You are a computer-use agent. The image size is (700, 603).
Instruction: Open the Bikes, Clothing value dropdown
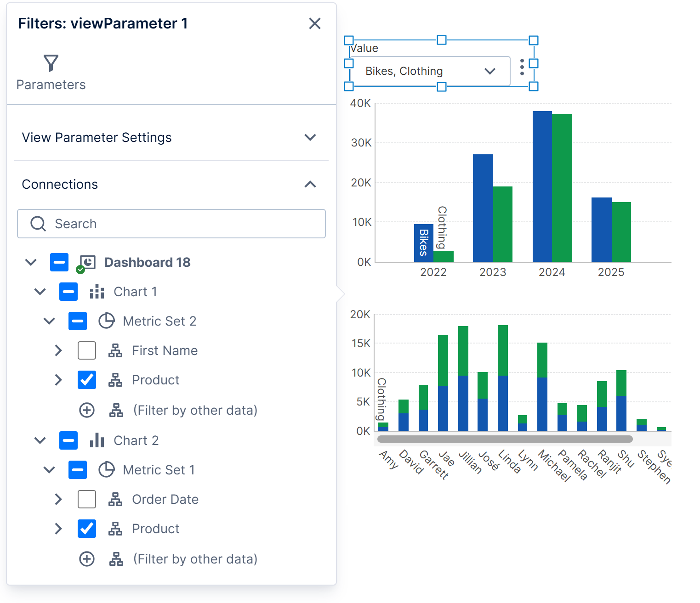click(x=430, y=71)
